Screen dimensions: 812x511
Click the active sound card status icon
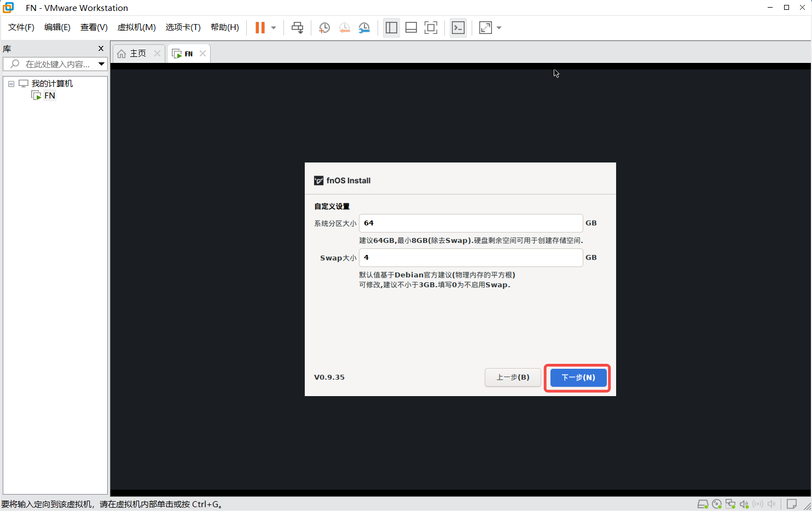pos(744,504)
